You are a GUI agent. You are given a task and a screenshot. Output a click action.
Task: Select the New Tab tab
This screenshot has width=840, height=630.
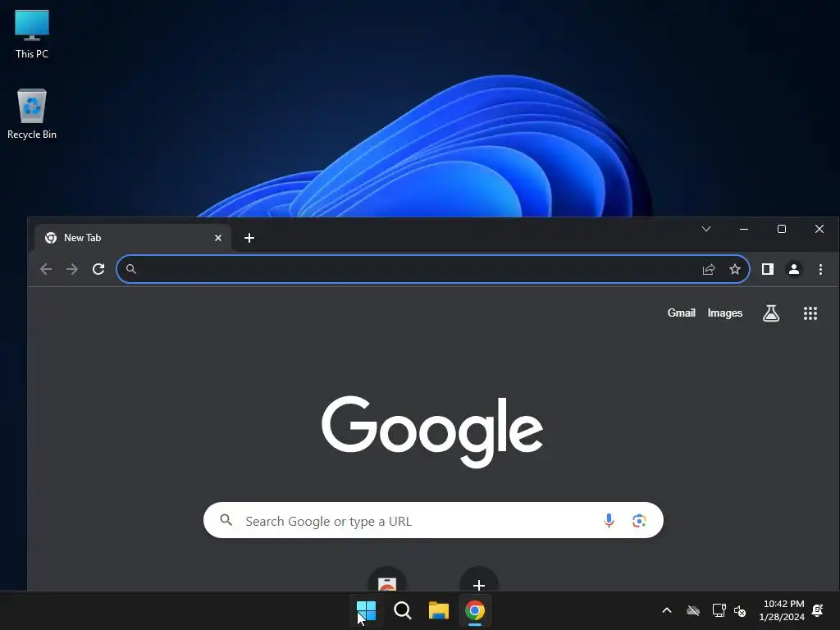(133, 238)
